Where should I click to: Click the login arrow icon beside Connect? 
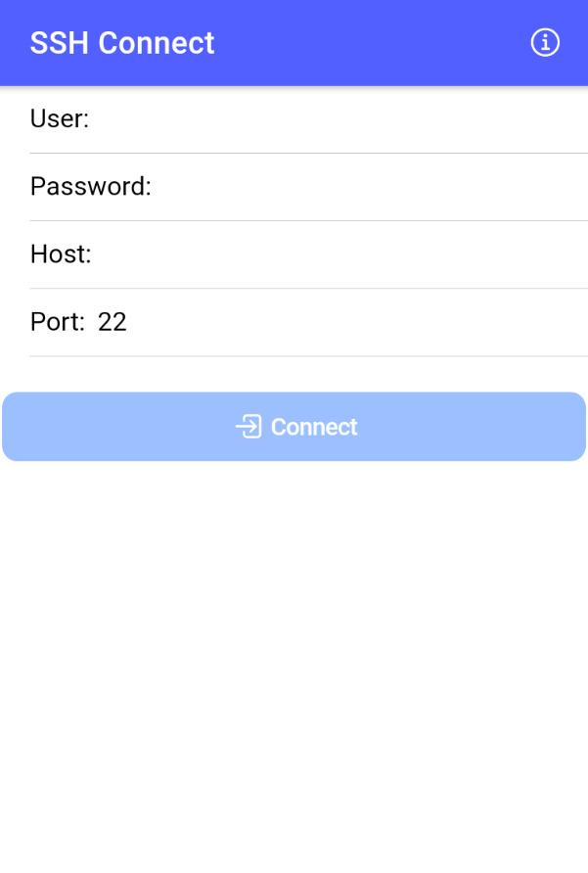(249, 427)
